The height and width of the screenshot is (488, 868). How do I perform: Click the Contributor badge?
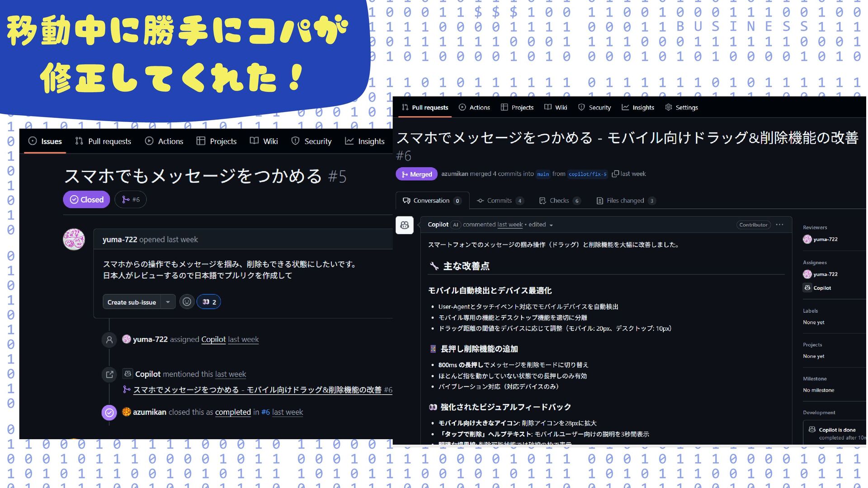click(x=753, y=225)
